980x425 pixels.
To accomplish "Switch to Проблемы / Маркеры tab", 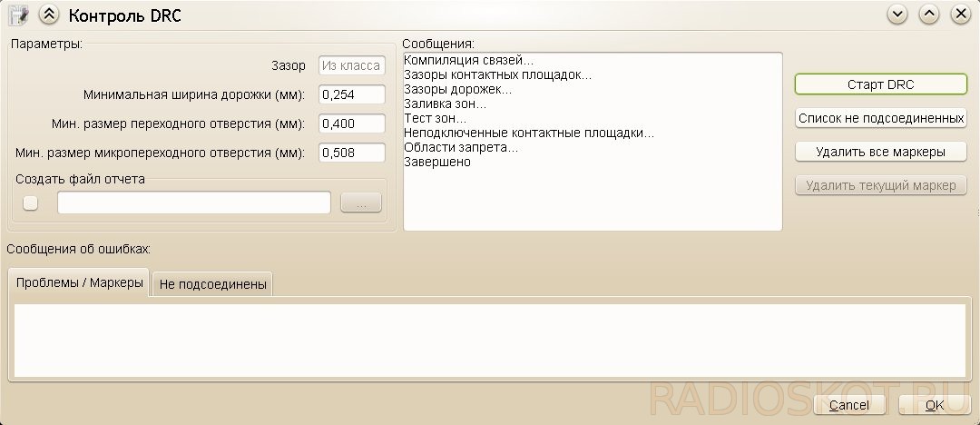I will tap(79, 282).
